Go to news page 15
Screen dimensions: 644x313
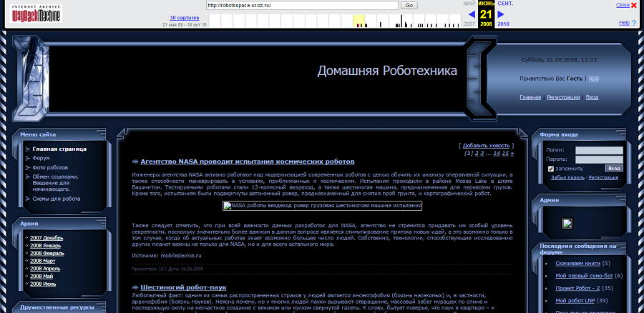tap(505, 154)
